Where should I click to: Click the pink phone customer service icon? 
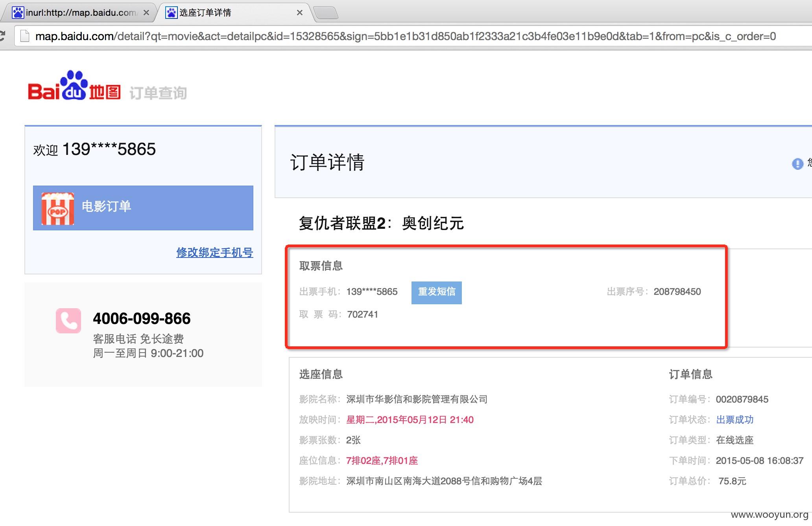pyautogui.click(x=68, y=321)
